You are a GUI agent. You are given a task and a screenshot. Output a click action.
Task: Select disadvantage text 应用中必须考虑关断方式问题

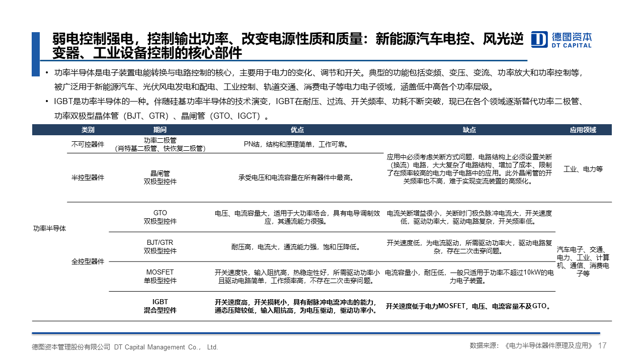(469, 169)
